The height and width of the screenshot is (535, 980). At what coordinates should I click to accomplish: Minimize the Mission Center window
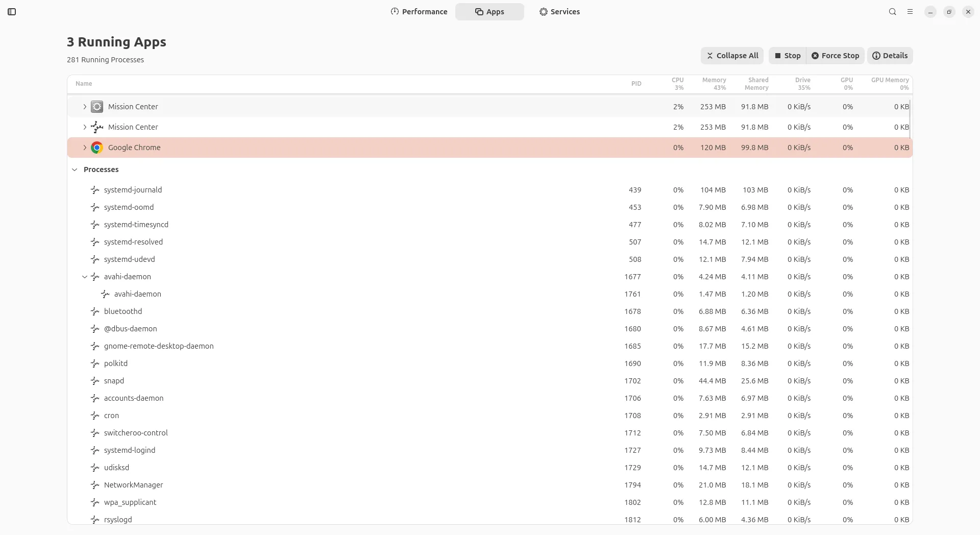point(930,12)
